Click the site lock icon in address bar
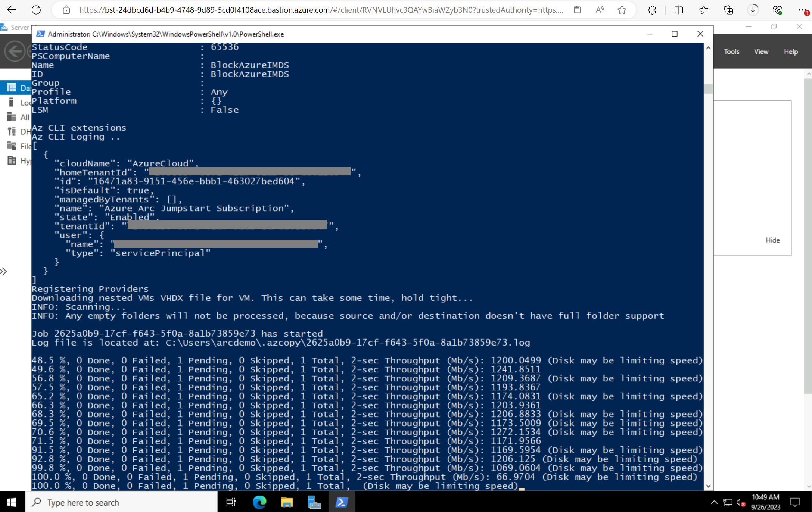This screenshot has height=512, width=812. (x=66, y=10)
